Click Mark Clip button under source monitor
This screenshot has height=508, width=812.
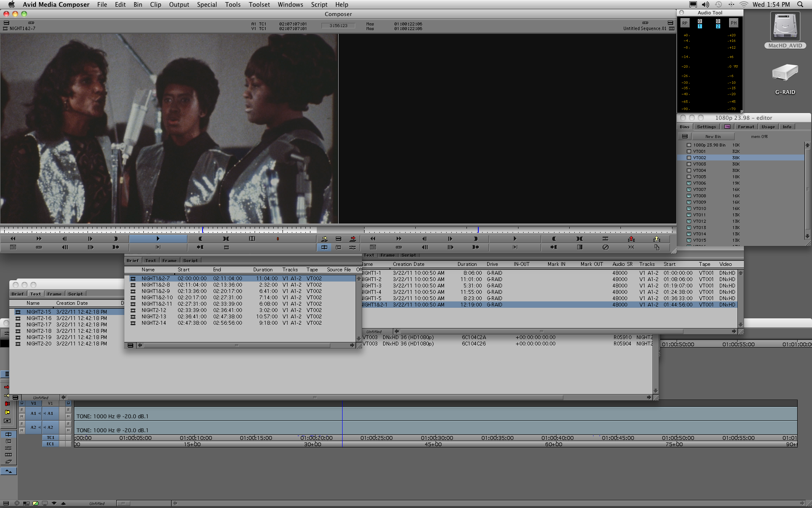tap(226, 239)
